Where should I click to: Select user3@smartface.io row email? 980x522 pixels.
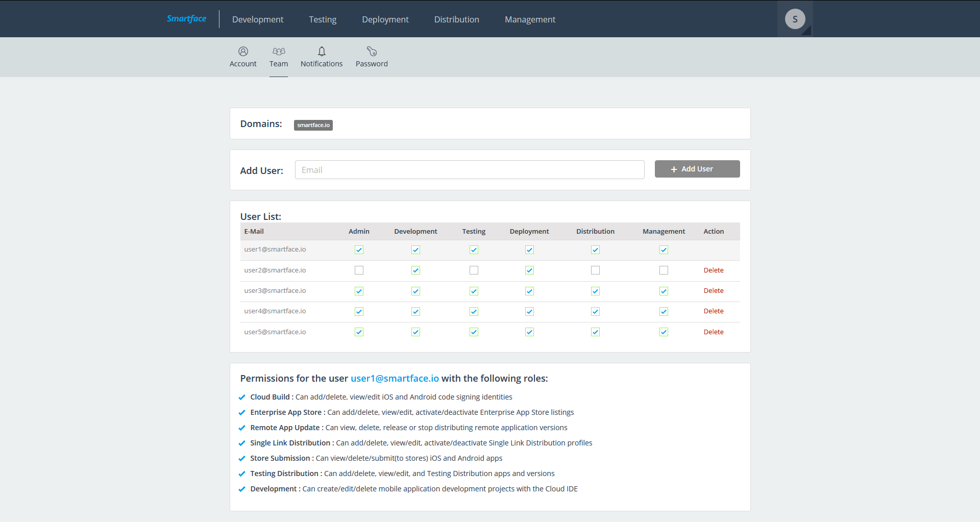click(275, 291)
